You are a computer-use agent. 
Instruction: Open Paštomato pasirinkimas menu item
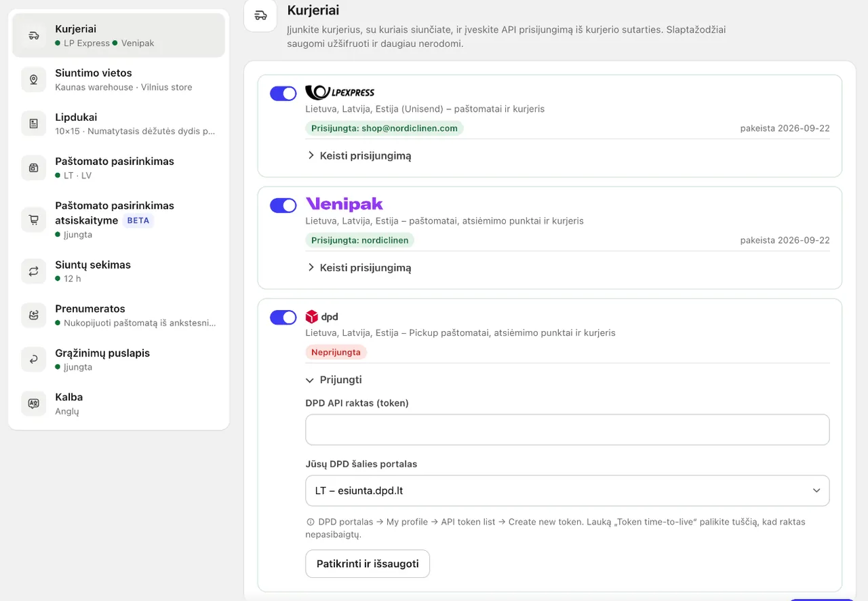(x=119, y=168)
